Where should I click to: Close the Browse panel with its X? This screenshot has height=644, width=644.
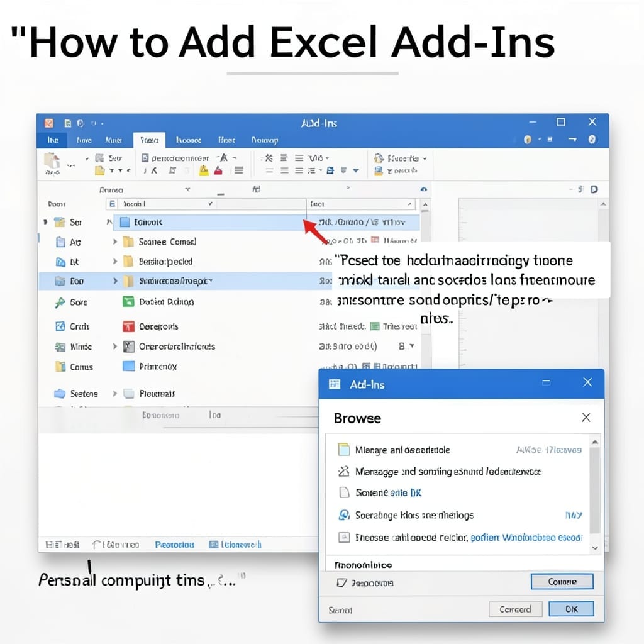[x=586, y=418]
